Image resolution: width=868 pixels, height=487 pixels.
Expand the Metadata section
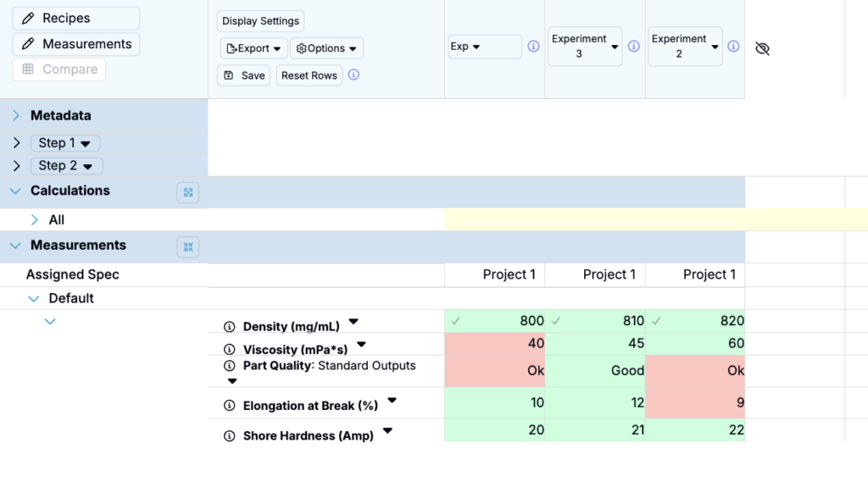16,115
